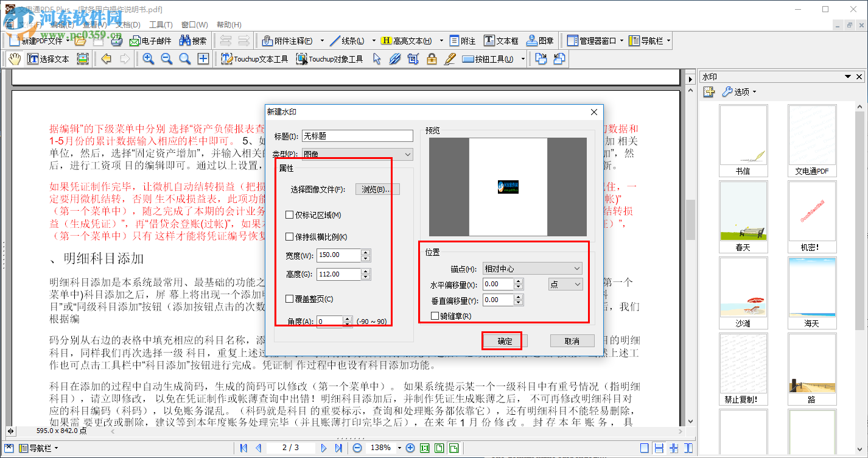
Task: Click the printer icon
Action: coord(117,41)
